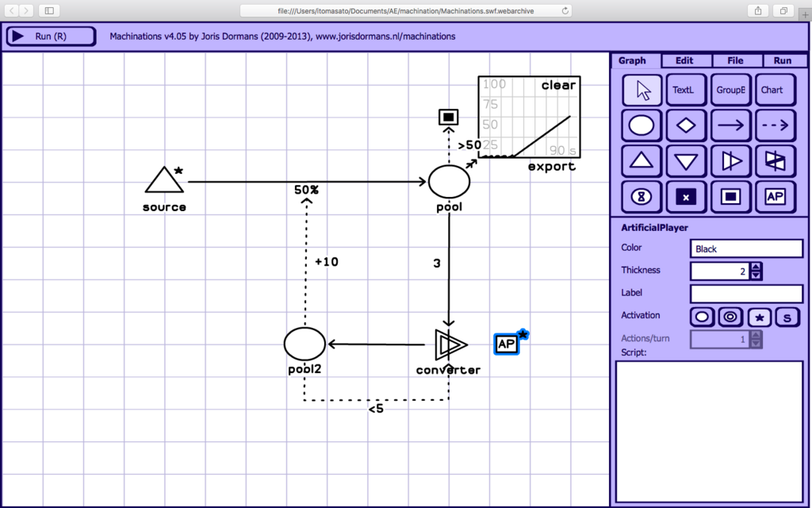Select the arrow pointer tool
Screen dimensions: 812x508
tap(642, 90)
